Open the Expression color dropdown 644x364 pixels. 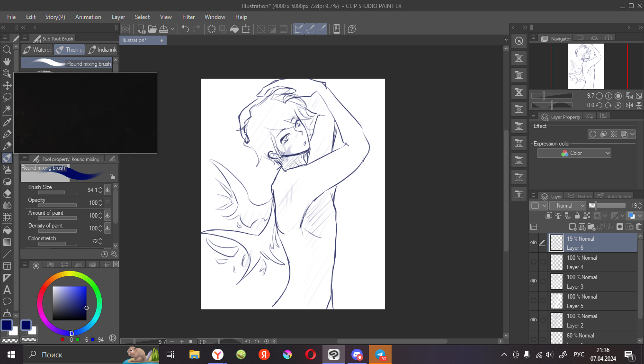pyautogui.click(x=574, y=153)
